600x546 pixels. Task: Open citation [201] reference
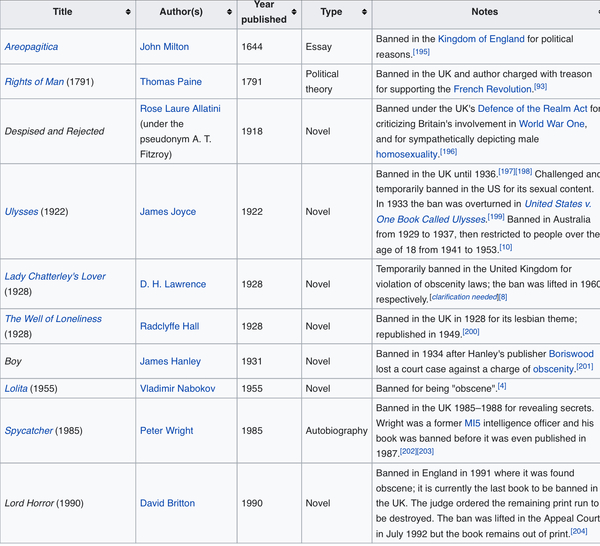click(x=585, y=367)
